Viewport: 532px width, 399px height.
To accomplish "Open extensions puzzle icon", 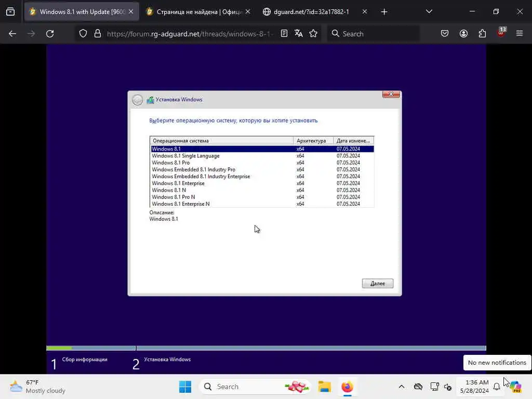I will coord(482,34).
